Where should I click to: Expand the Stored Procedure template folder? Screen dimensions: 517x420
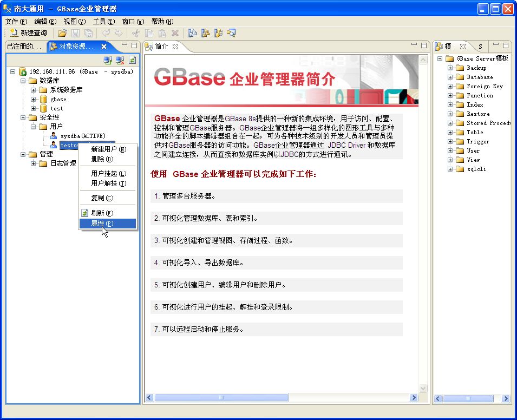450,123
